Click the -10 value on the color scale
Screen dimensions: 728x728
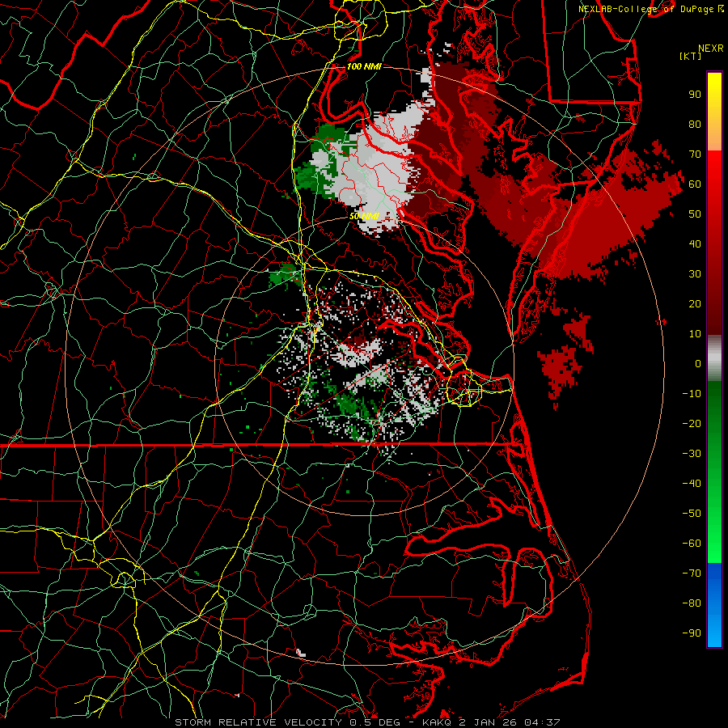coord(692,394)
